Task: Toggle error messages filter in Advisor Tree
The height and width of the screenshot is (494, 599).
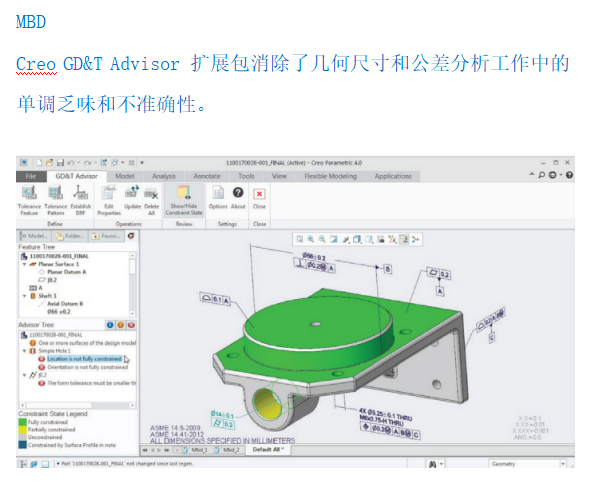Action: click(x=131, y=325)
